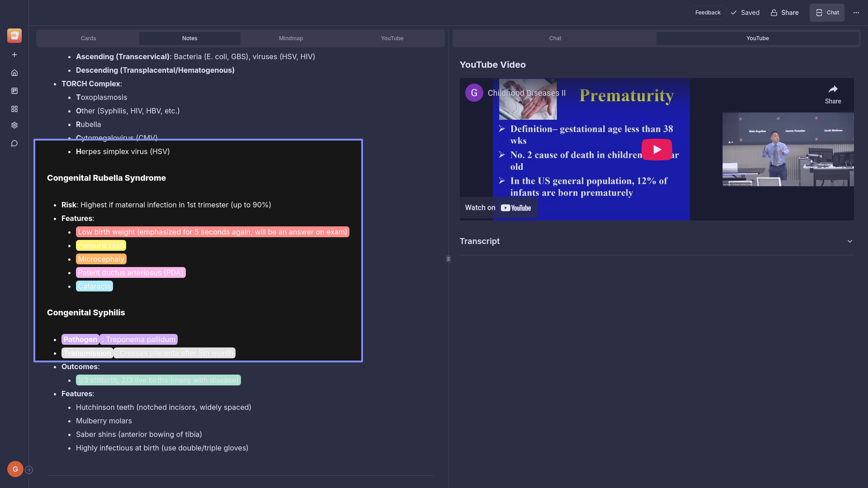Play the Childhood Diseases II video
868x488 pixels.
656,150
